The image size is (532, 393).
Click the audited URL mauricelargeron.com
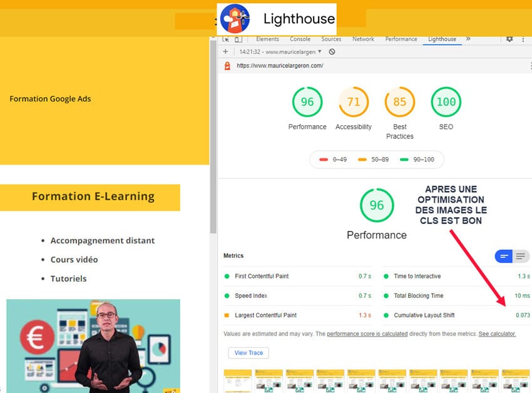coord(280,66)
